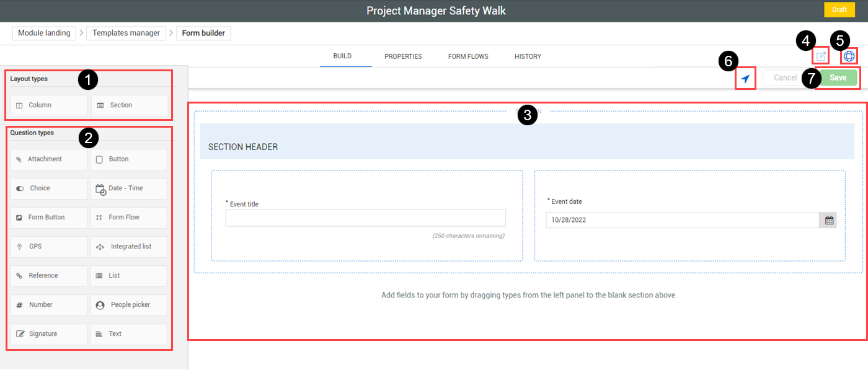Select the Signature question type
868x370 pixels.
pos(49,334)
